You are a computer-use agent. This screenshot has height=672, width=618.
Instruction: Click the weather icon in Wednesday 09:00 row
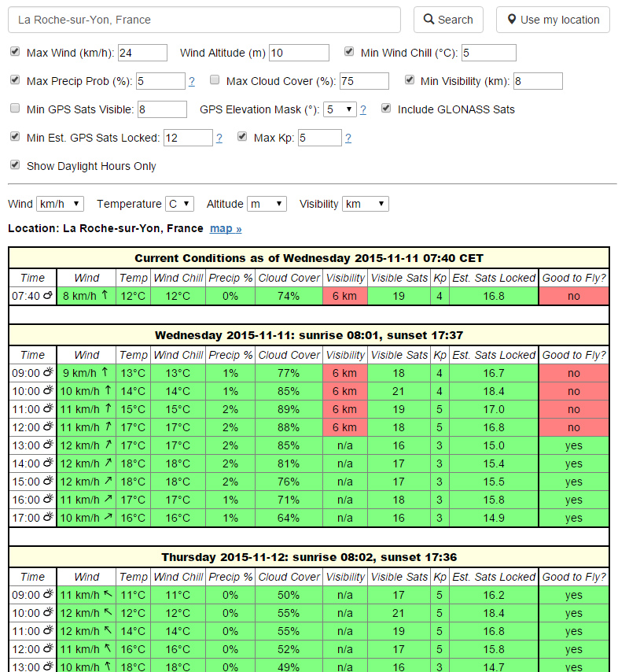(48, 372)
